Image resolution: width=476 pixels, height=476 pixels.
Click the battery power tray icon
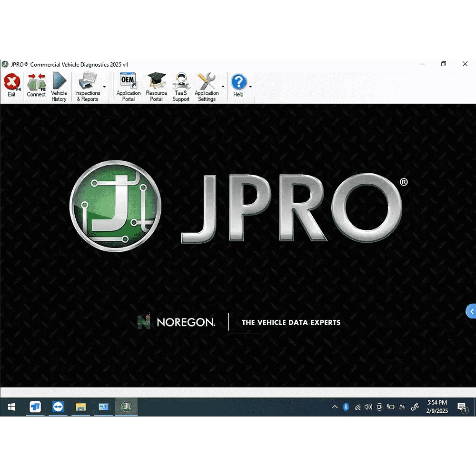point(390,407)
